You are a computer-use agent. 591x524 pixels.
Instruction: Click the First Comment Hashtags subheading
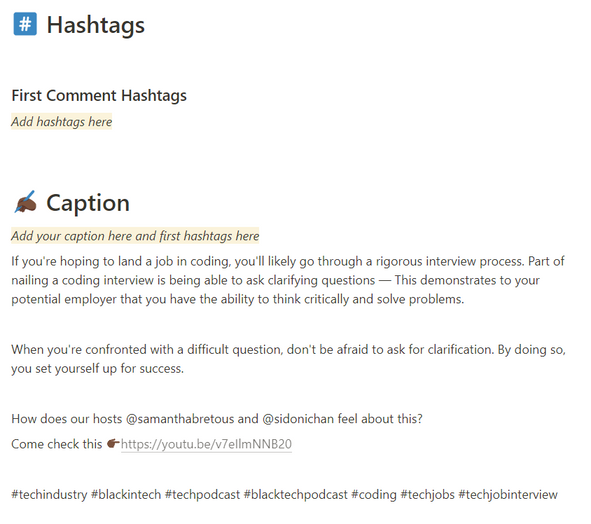pyautogui.click(x=99, y=95)
